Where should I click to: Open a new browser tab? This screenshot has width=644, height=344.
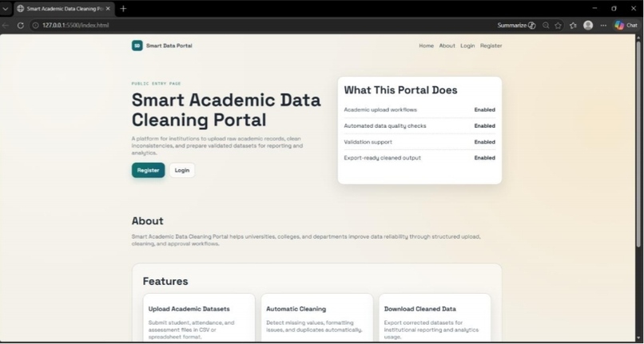(x=123, y=9)
